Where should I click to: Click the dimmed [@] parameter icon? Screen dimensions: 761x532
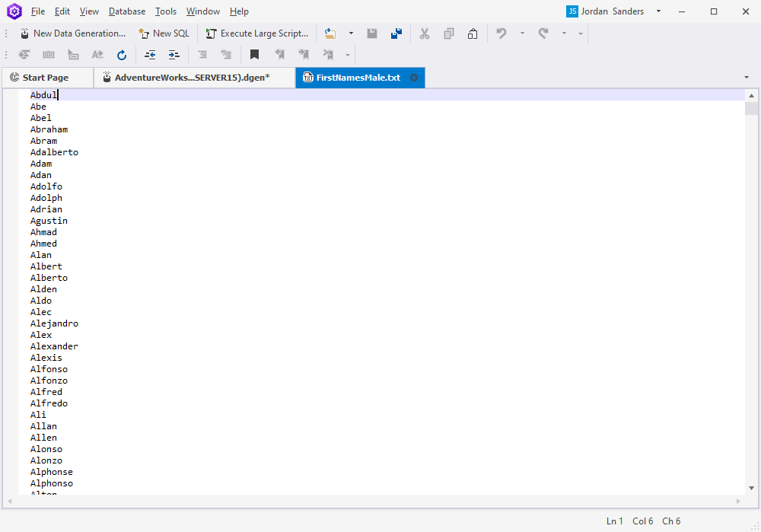49,55
